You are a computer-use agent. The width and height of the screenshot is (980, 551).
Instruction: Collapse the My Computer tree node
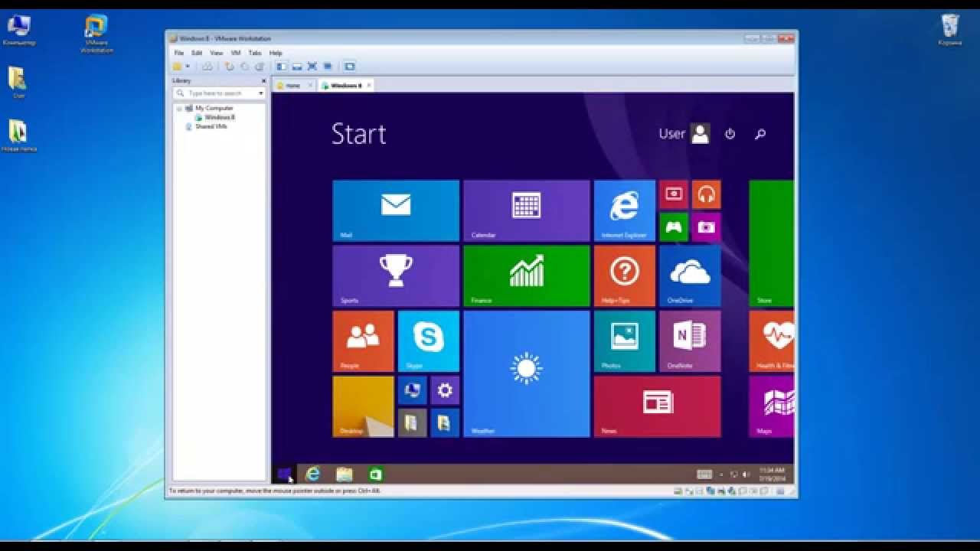179,109
